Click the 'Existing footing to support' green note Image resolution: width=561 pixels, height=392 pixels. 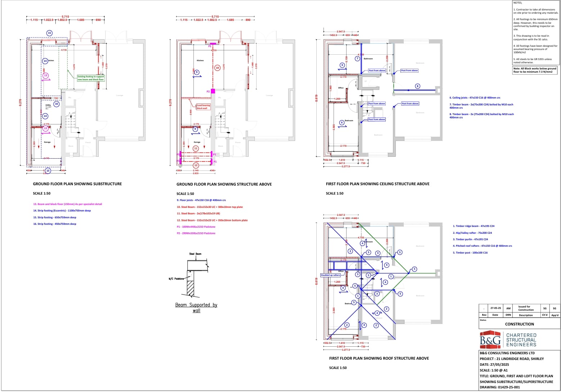(x=91, y=78)
